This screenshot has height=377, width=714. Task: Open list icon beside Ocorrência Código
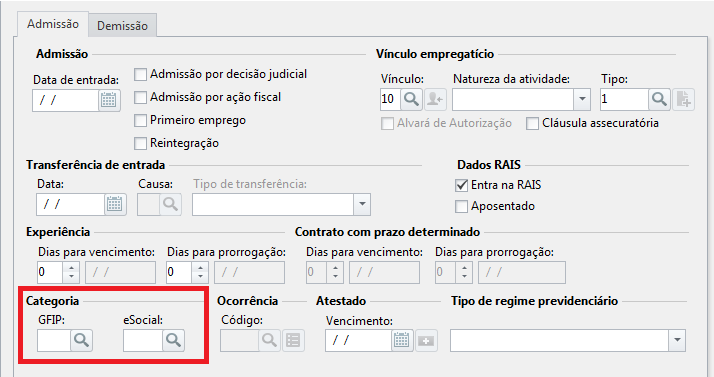[x=293, y=340]
